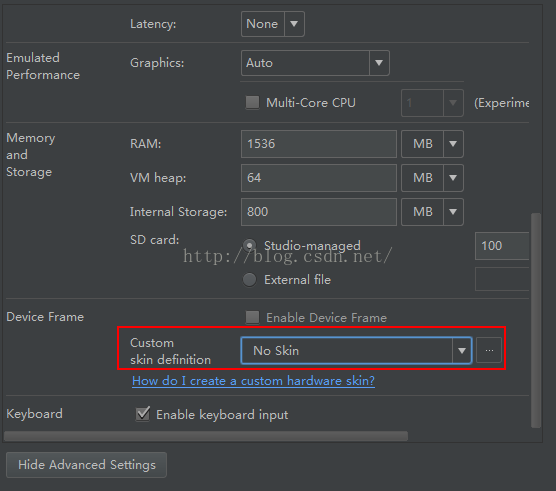The height and width of the screenshot is (491, 556).
Task: Select the External file radio button
Action: click(x=250, y=280)
